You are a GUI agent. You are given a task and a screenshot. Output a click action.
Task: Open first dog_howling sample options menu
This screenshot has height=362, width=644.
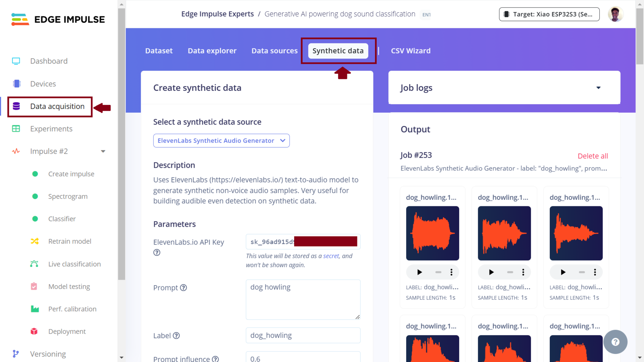pos(451,272)
